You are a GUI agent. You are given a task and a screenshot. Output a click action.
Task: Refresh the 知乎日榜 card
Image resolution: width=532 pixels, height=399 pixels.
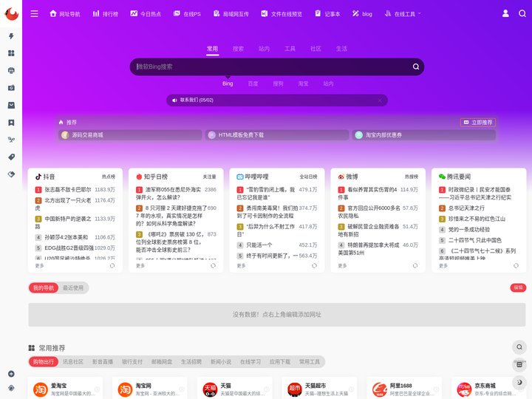tap(213, 266)
